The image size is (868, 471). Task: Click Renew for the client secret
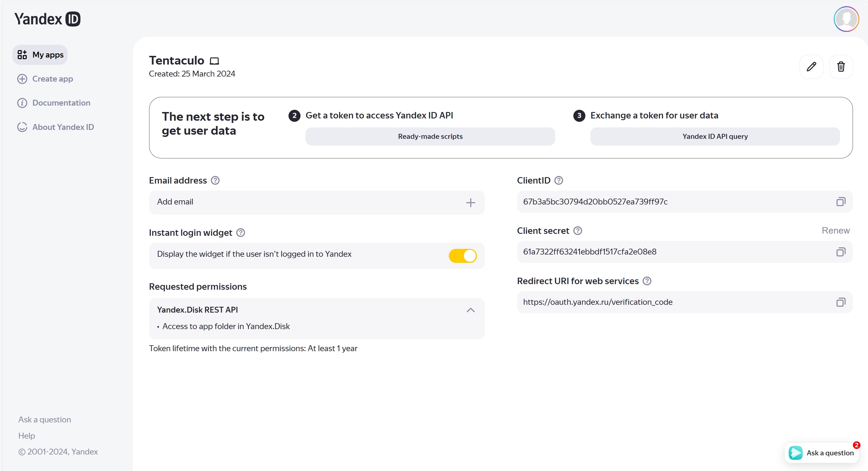836,231
